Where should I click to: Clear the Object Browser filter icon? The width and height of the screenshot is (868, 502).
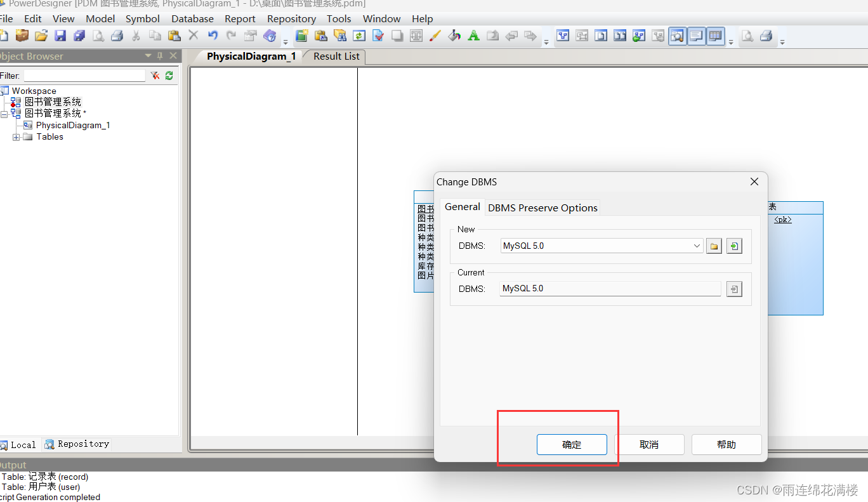(155, 76)
